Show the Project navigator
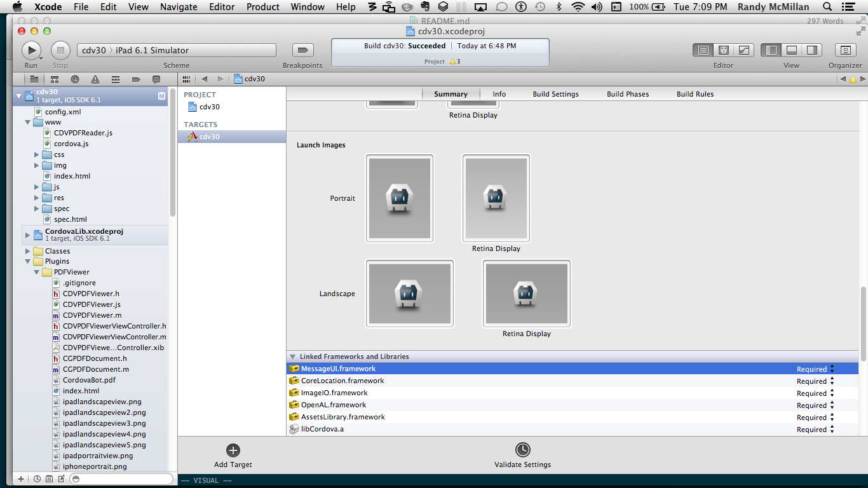868x488 pixels. 34,79
